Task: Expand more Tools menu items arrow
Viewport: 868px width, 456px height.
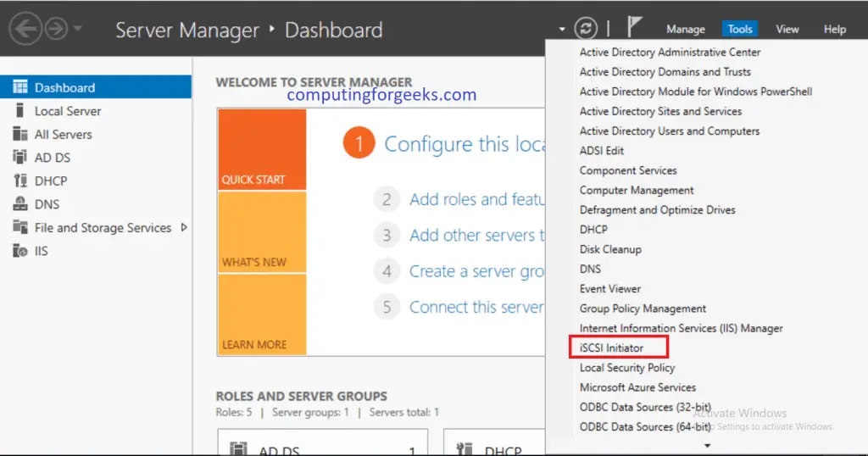Action: pyautogui.click(x=707, y=446)
